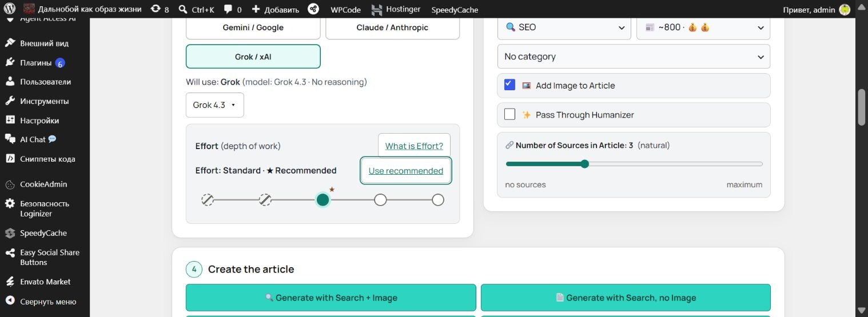Screen dimensions: 868x317
Task: Select the Standard effort level dot
Action: [322, 200]
